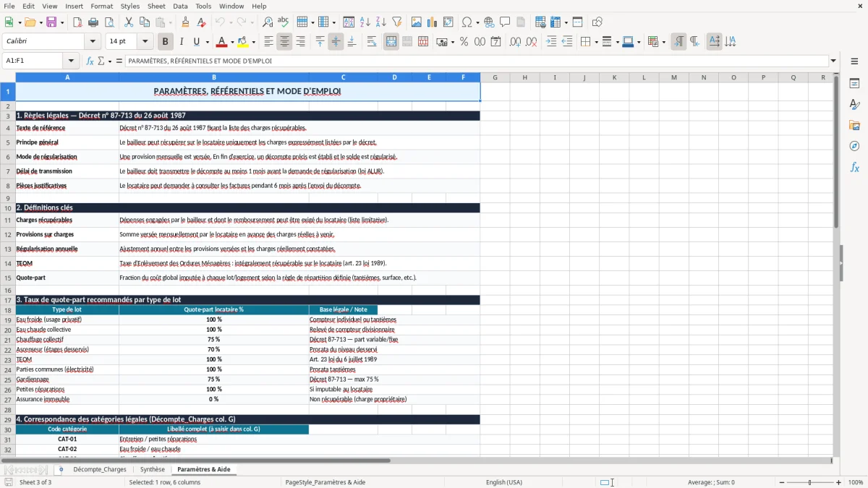Click the AutoFilter funnel icon

tap(397, 22)
